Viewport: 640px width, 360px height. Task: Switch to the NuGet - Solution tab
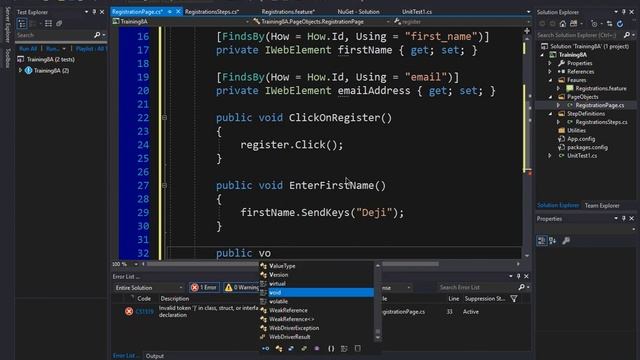pyautogui.click(x=358, y=12)
